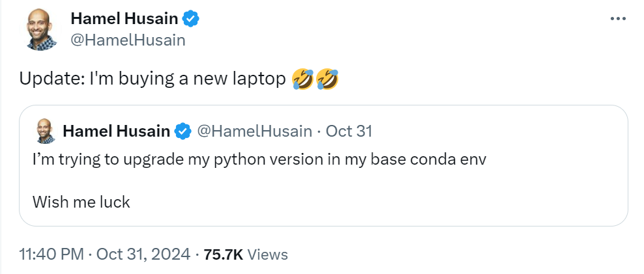Click the Hamel Husain name in quoted tweet
Viewport: 644px width, 274px height.
pyautogui.click(x=116, y=131)
